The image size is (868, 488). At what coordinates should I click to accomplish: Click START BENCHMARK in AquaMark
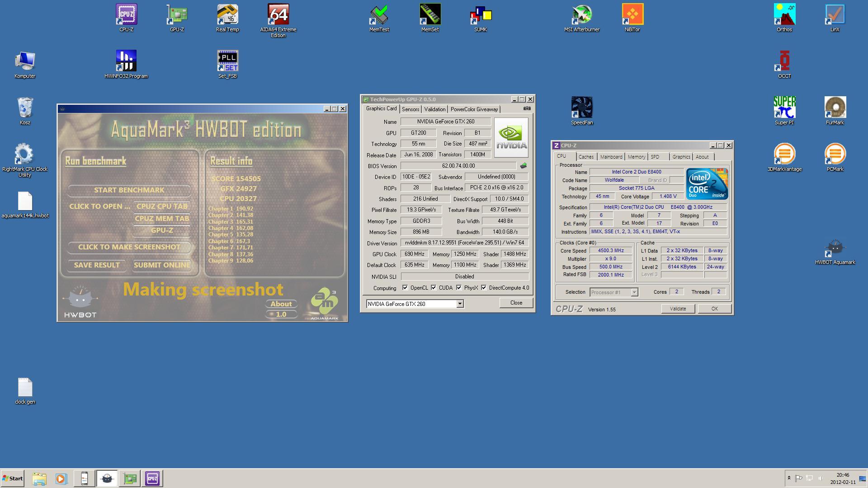click(x=129, y=190)
